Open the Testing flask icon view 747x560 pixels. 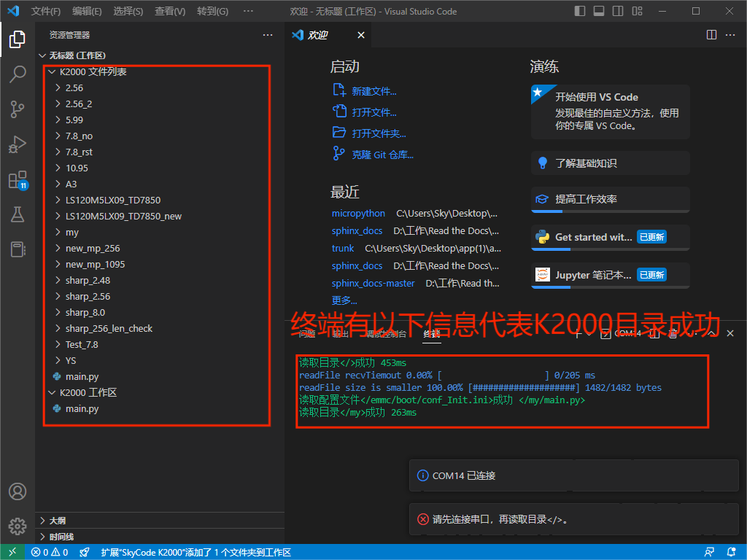(18, 214)
